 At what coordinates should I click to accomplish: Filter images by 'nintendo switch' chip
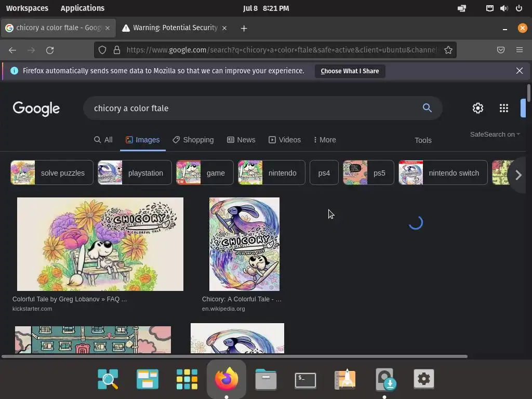[x=443, y=172]
